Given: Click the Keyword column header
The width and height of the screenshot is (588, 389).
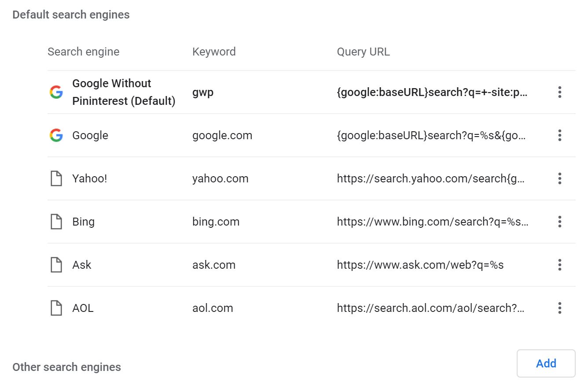Looking at the screenshot, I should tap(214, 52).
